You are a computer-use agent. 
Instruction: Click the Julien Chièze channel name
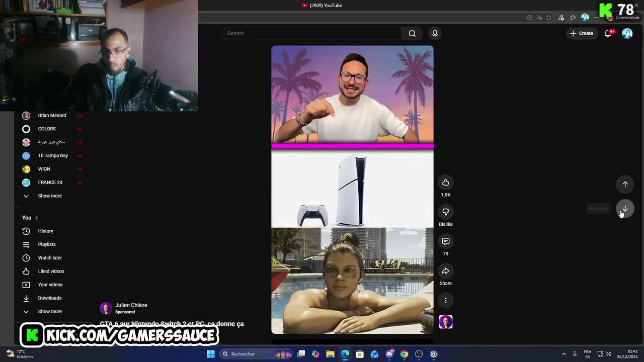[x=131, y=305]
